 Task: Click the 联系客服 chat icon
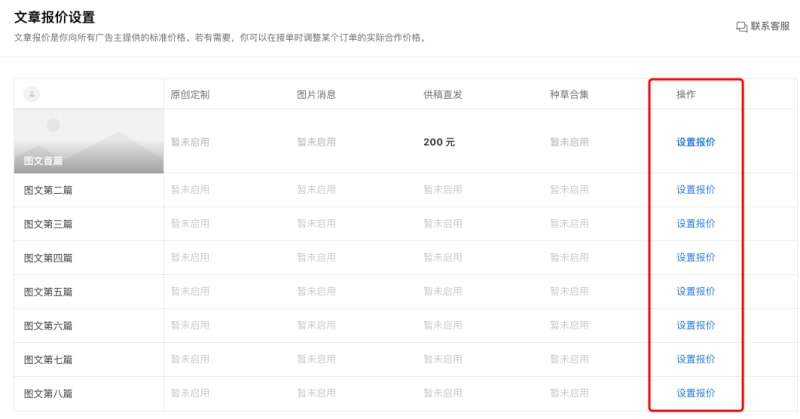742,27
